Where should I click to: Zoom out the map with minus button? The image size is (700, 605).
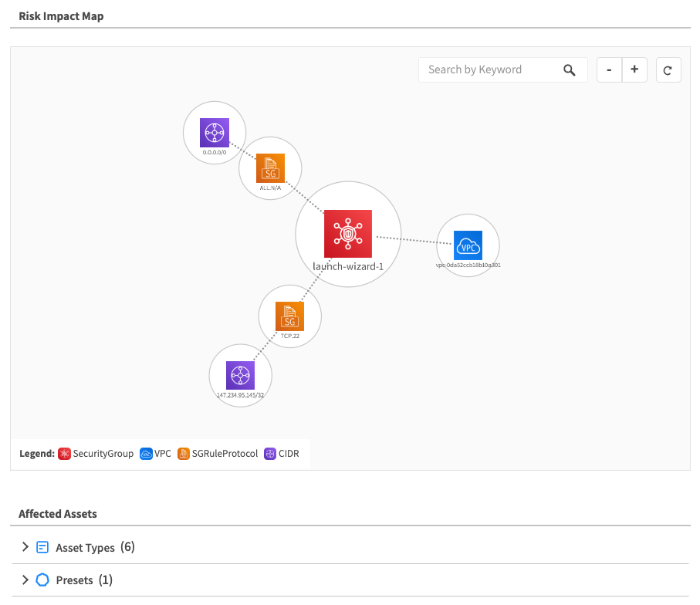tap(609, 70)
